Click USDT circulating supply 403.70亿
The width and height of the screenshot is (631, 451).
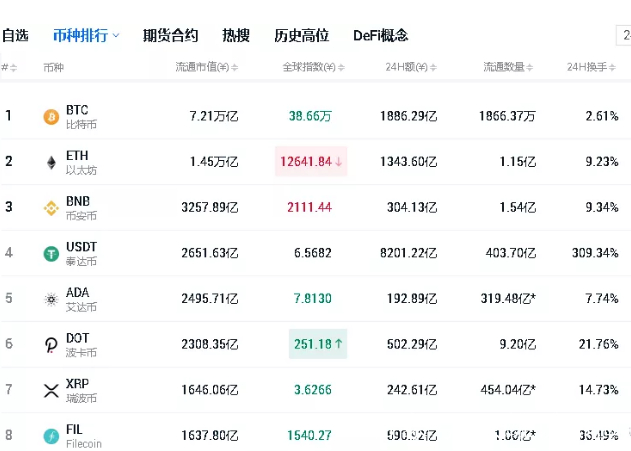[x=511, y=253]
